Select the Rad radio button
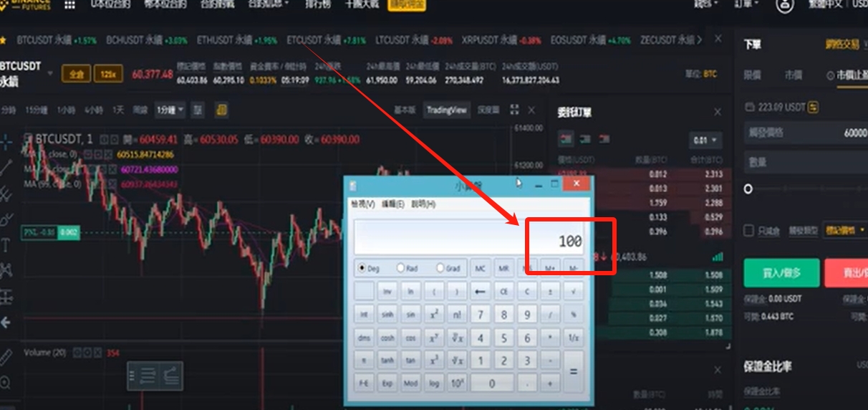 click(x=400, y=268)
